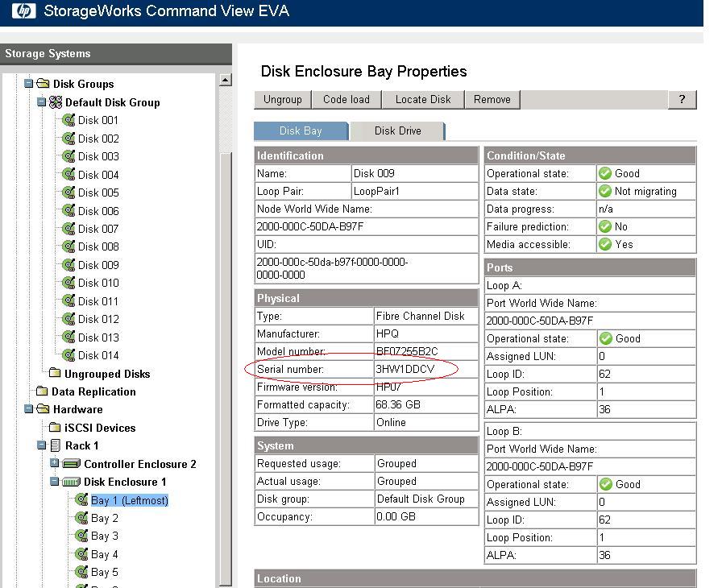This screenshot has width=722, height=588.
Task: Open help with the question mark button
Action: click(x=682, y=99)
